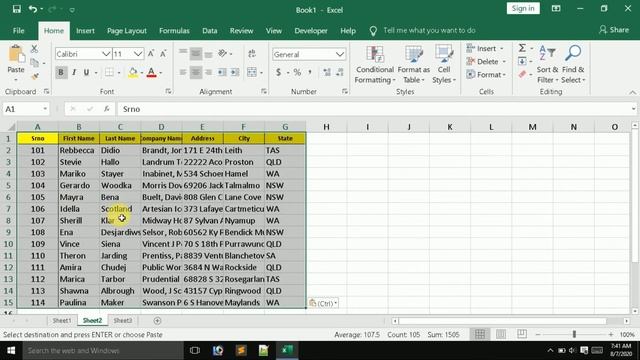Add a new sheet with plus icon
Viewport: 640px width, 360px height.
pos(157,321)
